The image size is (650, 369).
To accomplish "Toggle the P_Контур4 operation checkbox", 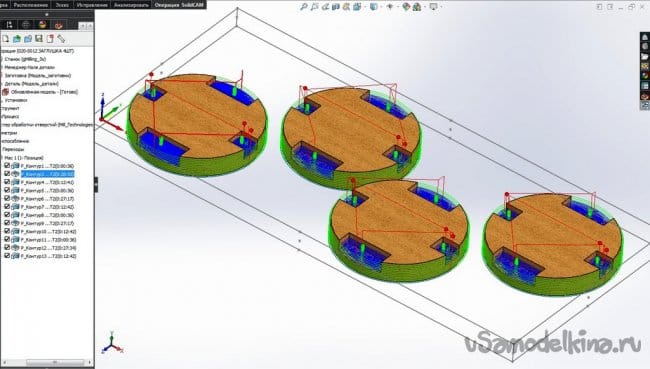I will [x=7, y=182].
